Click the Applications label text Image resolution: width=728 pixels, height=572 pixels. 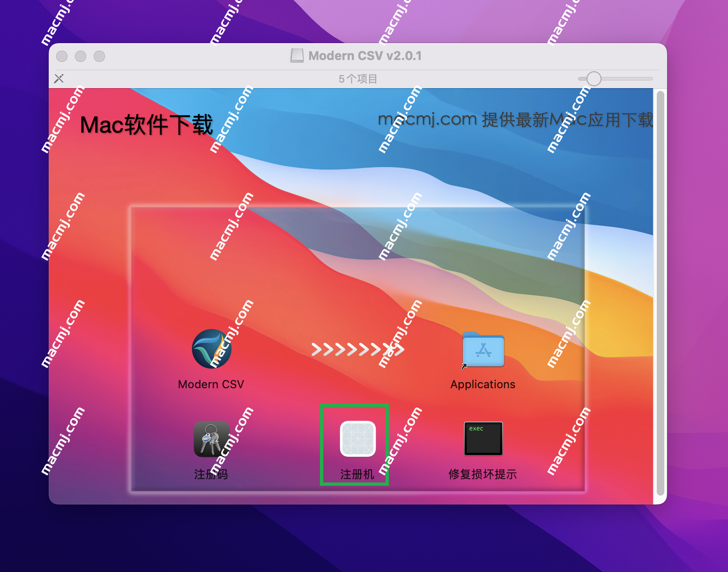coord(483,384)
